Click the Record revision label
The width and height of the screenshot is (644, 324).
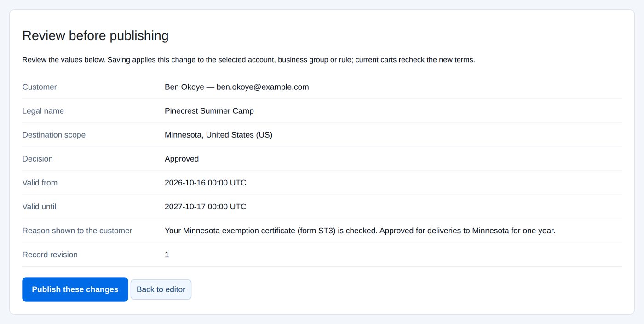(x=50, y=255)
